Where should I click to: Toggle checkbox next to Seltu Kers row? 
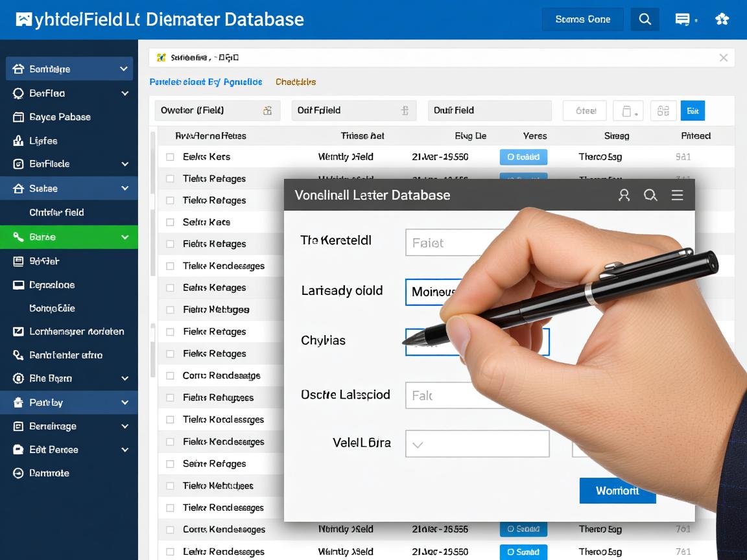coord(170,222)
